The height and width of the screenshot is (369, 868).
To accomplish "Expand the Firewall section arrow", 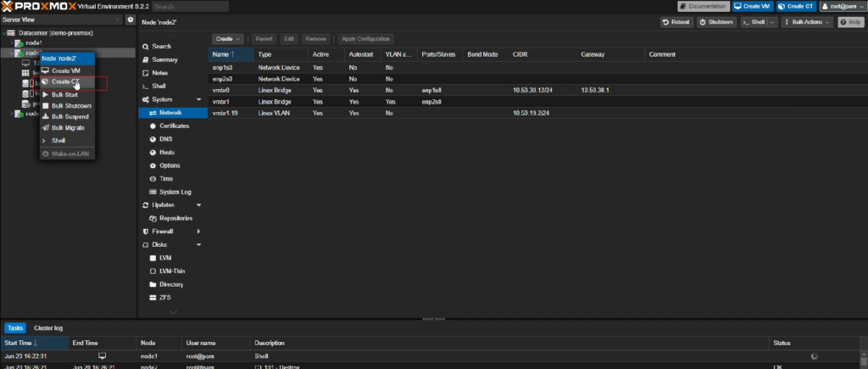I will (x=198, y=232).
